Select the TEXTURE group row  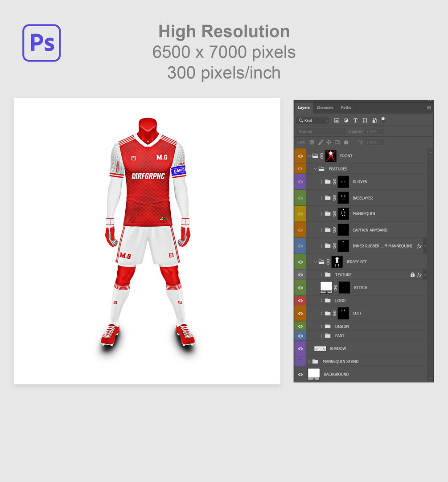pyautogui.click(x=361, y=275)
